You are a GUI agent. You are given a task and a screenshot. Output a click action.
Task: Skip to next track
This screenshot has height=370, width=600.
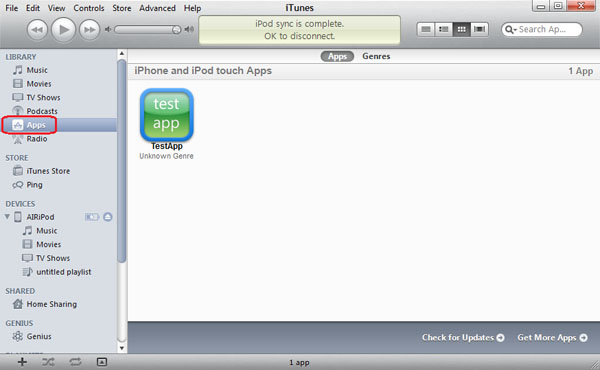[90, 29]
